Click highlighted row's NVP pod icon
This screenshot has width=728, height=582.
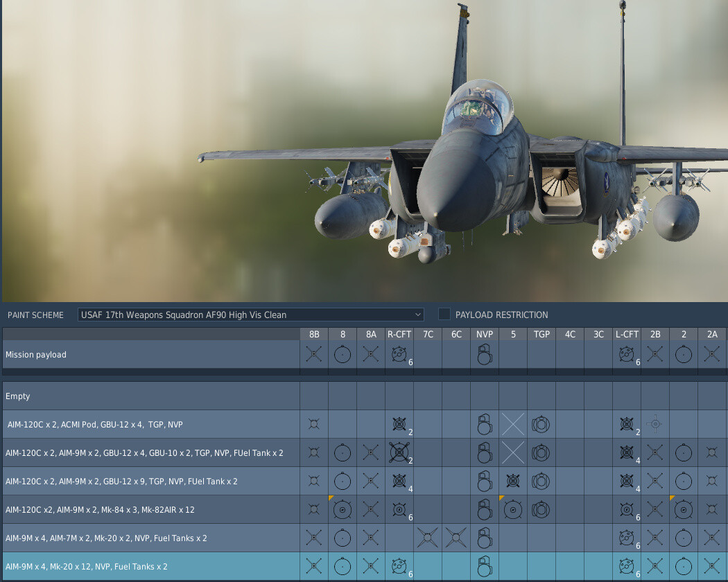[484, 566]
